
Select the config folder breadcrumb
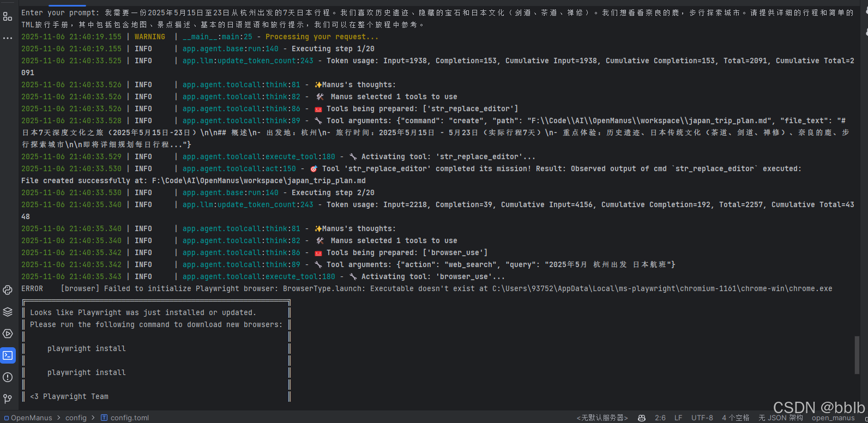(x=76, y=418)
